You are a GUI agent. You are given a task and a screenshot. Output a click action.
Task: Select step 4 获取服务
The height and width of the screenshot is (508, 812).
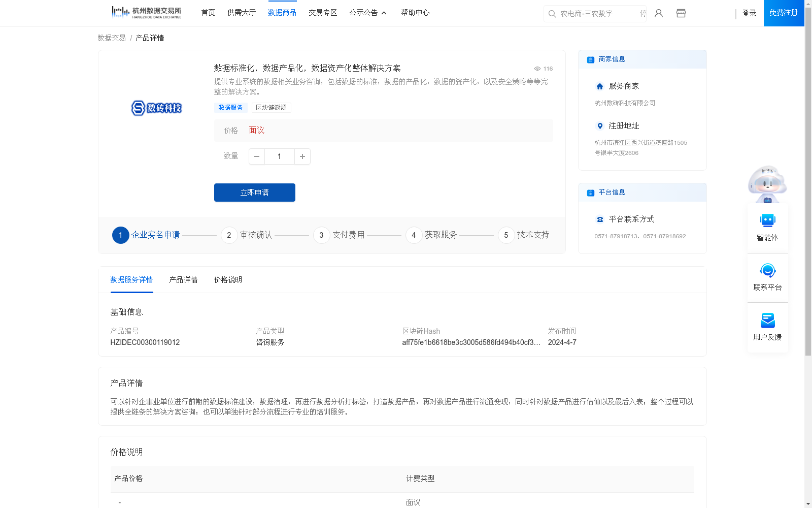(x=431, y=235)
